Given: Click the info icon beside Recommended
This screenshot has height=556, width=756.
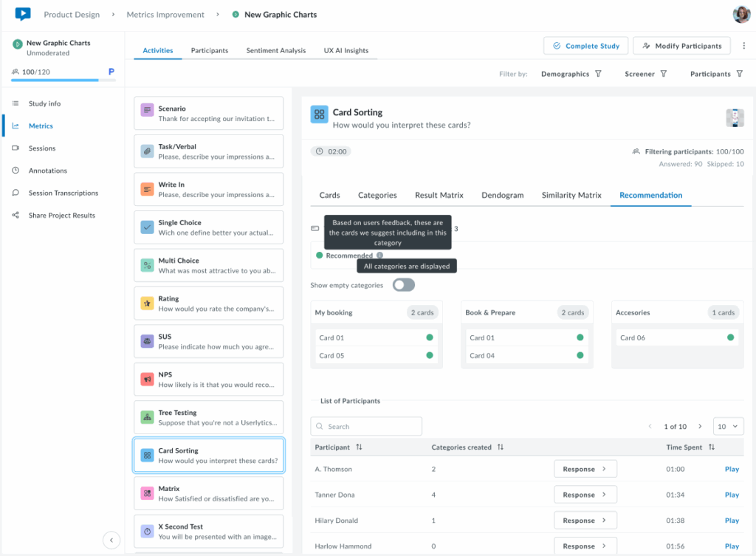Looking at the screenshot, I should (x=379, y=255).
